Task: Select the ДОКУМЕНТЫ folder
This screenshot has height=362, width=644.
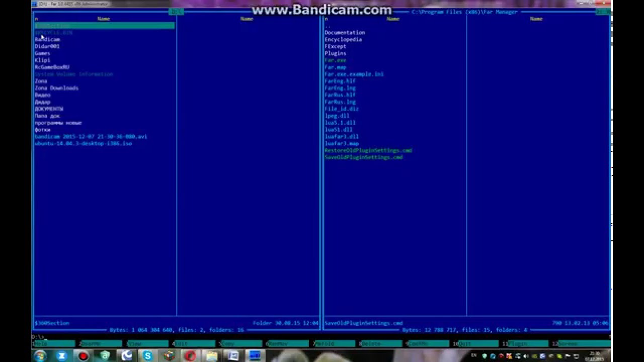Action: tap(49, 109)
